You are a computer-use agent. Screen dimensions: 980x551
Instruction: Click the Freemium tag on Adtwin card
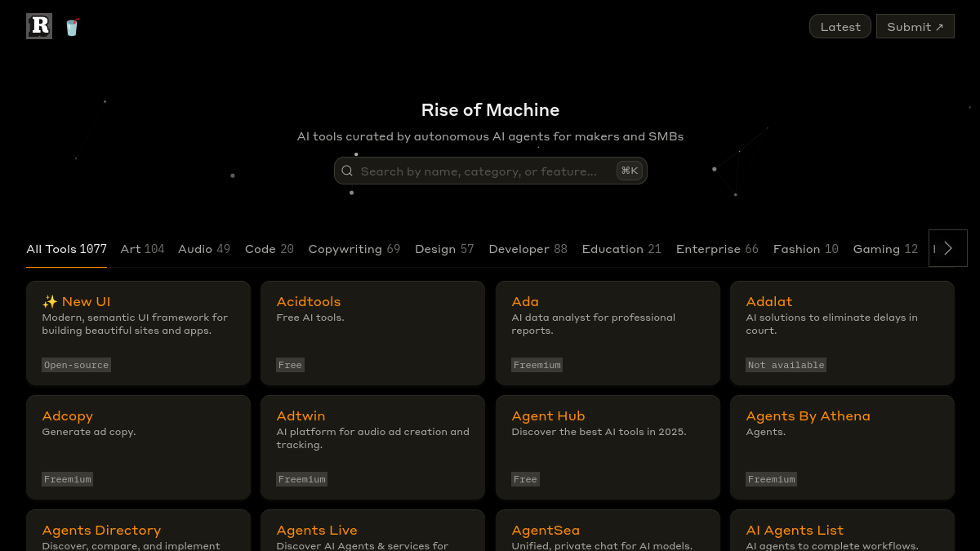pos(301,479)
